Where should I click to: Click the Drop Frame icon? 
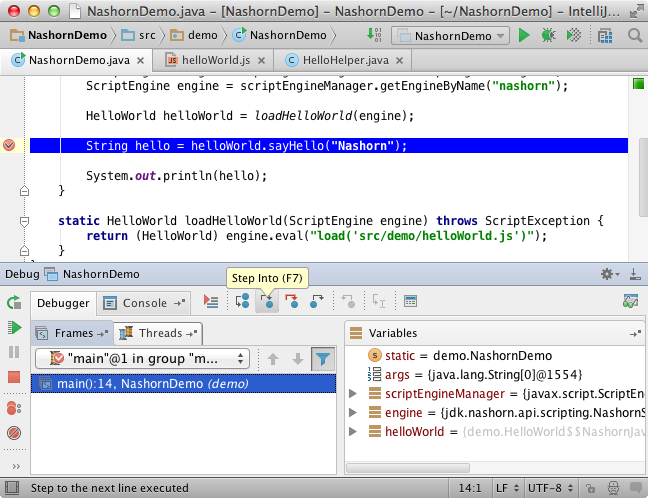tap(348, 301)
